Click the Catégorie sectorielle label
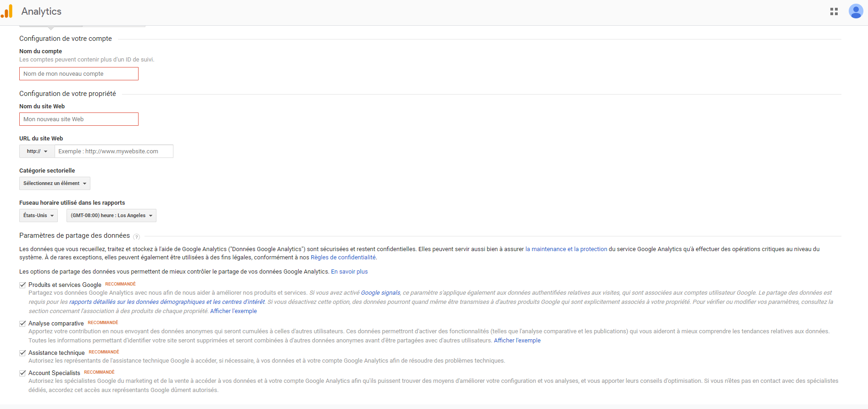Screen dimensions: 868x409 tap(47, 171)
